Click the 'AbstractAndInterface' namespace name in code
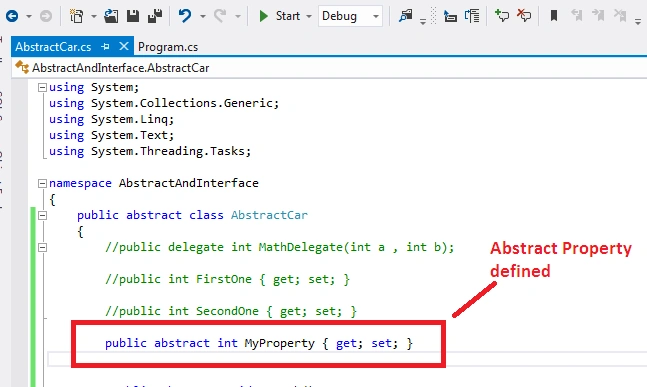This screenshot has width=647, height=387. pos(189,183)
